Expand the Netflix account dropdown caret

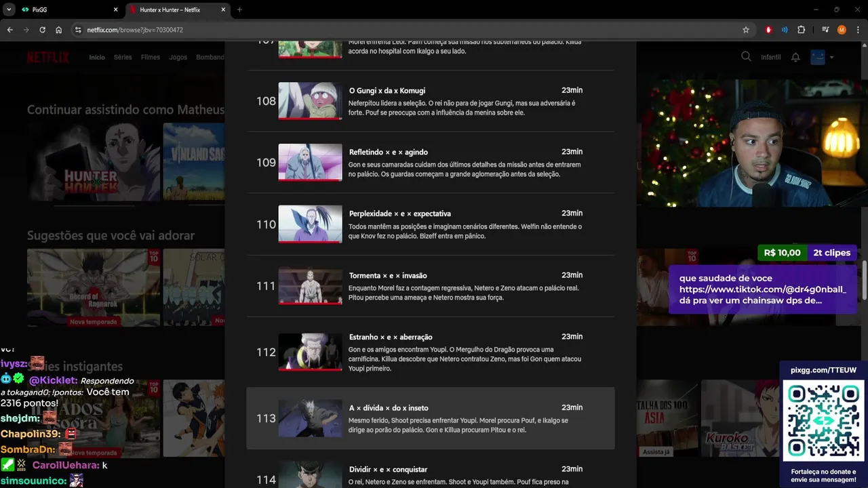(x=832, y=58)
